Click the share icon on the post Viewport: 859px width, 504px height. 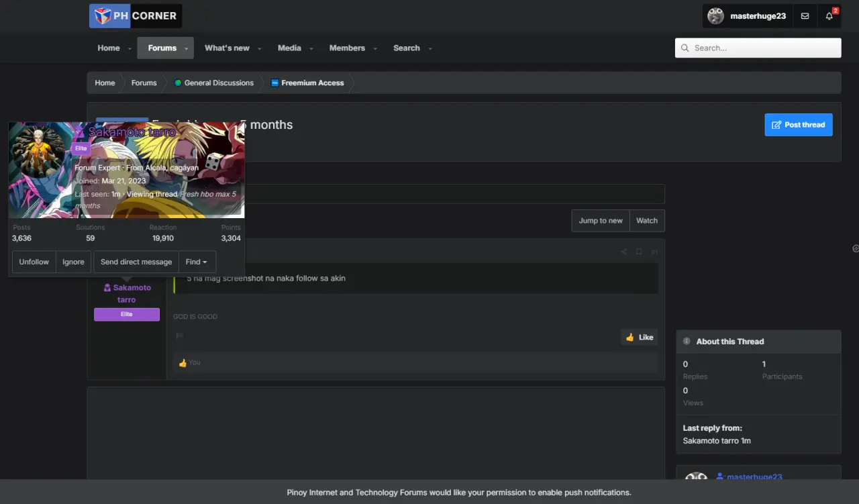[623, 252]
